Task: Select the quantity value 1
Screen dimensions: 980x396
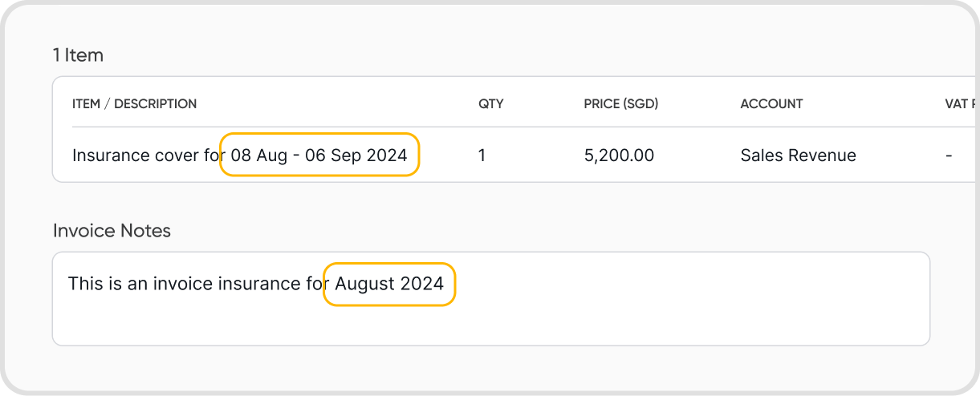Action: (482, 156)
